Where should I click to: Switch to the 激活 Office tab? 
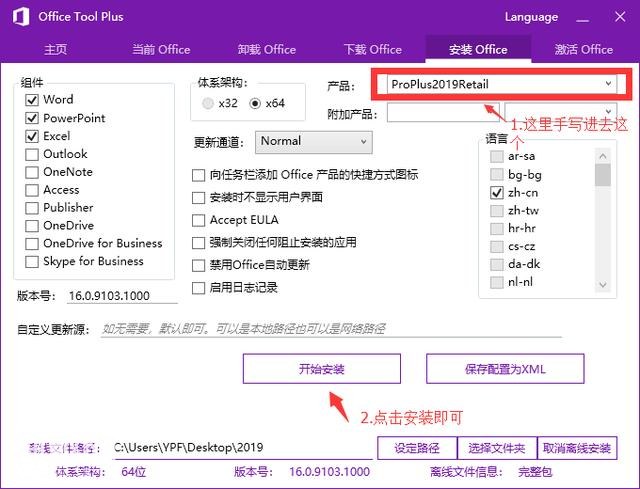coord(584,49)
